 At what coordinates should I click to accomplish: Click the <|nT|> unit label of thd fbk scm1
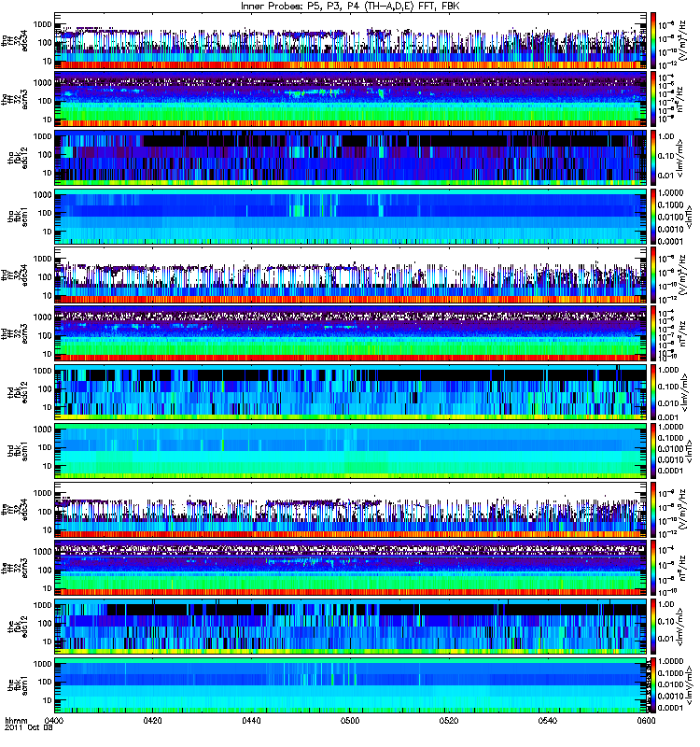(x=689, y=451)
